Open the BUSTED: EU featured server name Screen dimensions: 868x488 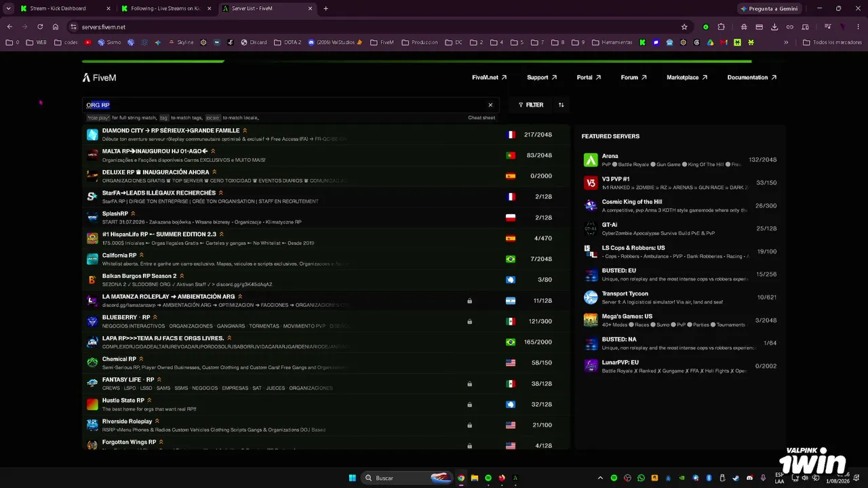(619, 270)
